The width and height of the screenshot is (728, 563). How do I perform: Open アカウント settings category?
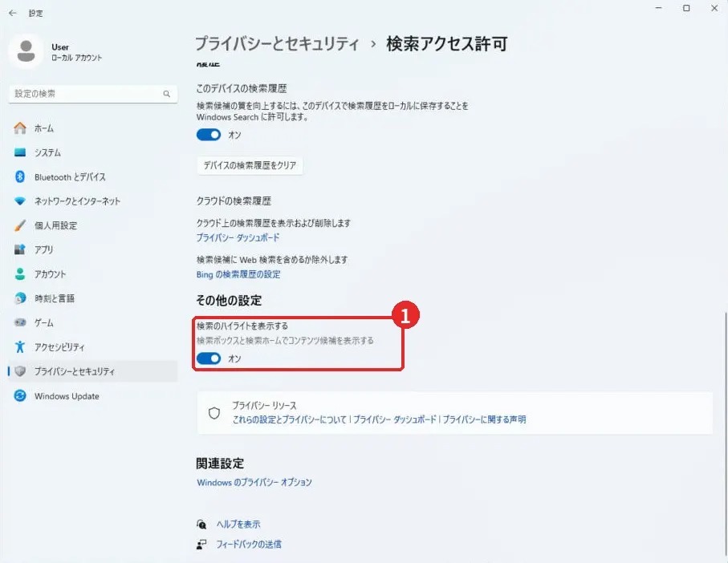93,273
